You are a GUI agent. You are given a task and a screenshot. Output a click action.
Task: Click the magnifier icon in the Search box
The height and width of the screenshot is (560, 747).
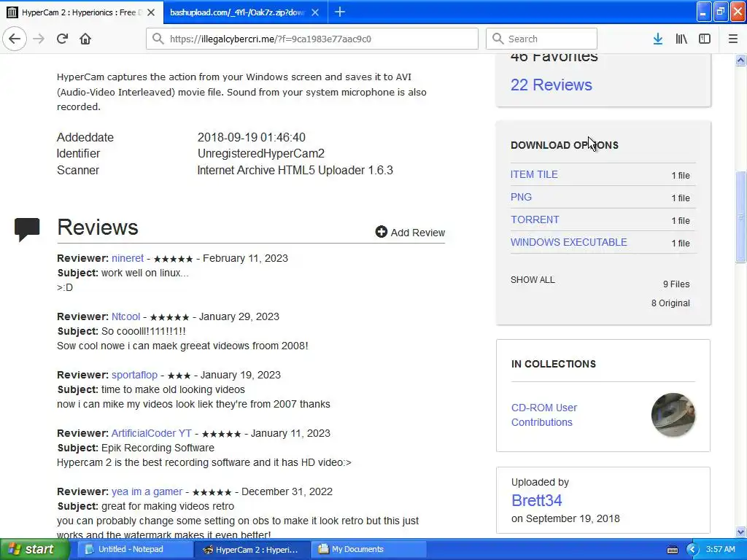click(x=498, y=39)
